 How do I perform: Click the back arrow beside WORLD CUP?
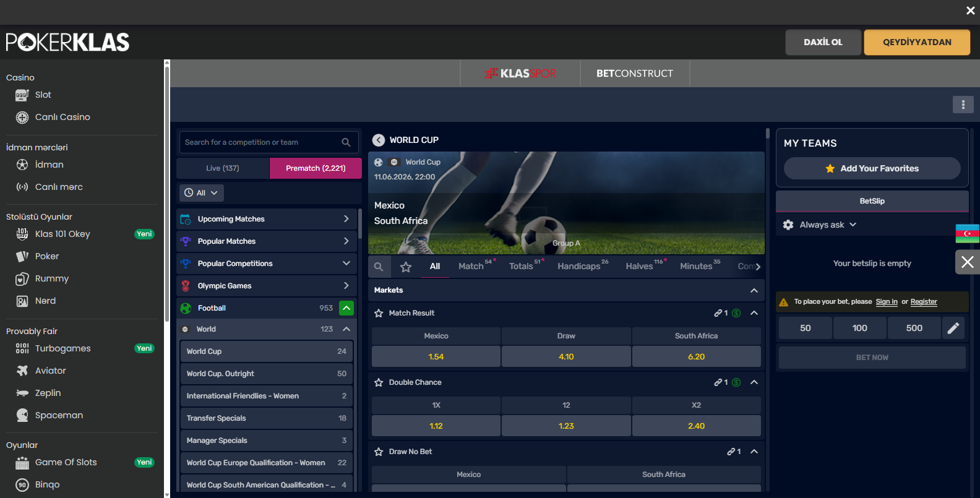(379, 140)
